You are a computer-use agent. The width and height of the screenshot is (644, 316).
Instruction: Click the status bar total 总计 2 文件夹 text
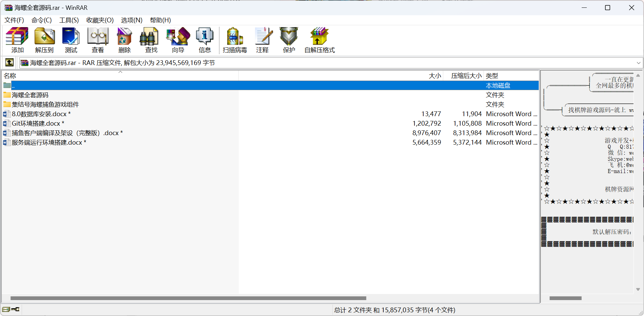[395, 310]
